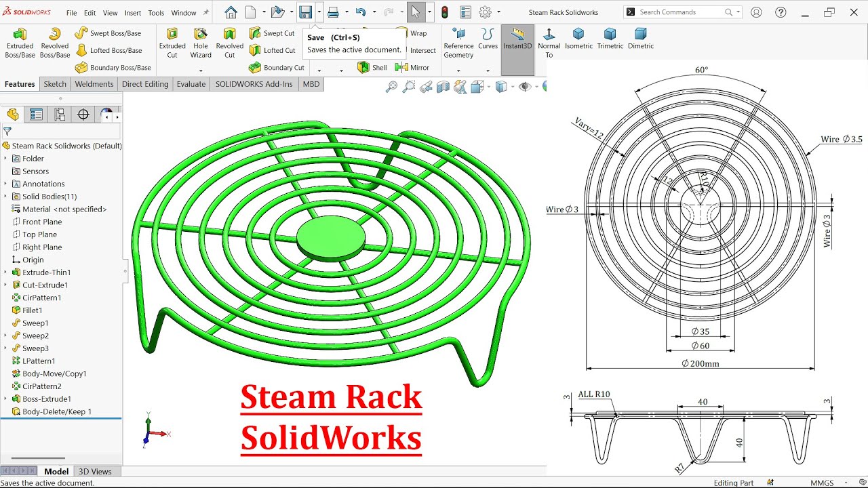Click the Save icon in the toolbar
The image size is (868, 488).
[306, 12]
